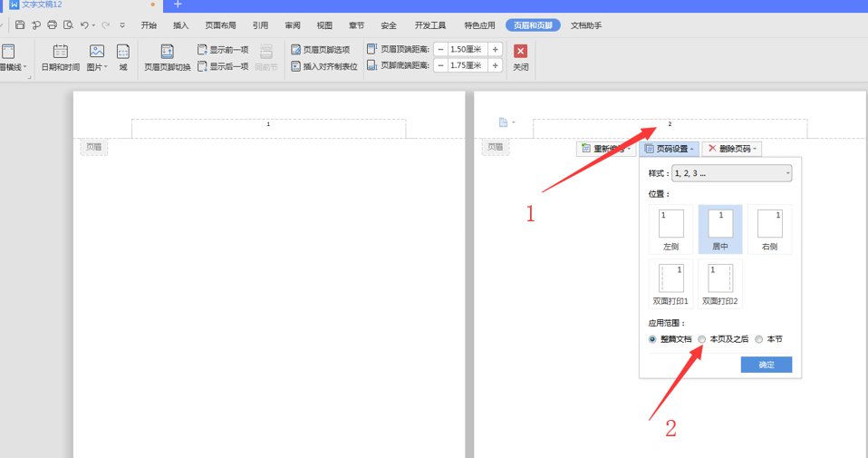Open the 特色应用 ribbon tab
The height and width of the screenshot is (458, 868).
[479, 25]
